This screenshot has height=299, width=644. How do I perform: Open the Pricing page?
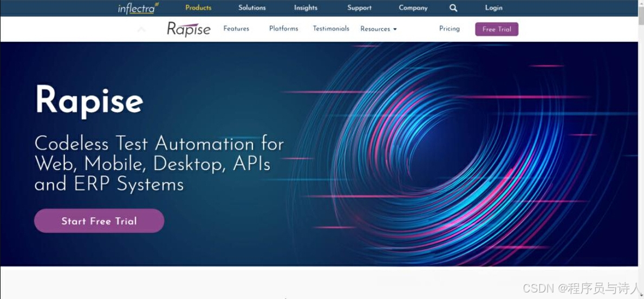point(450,29)
